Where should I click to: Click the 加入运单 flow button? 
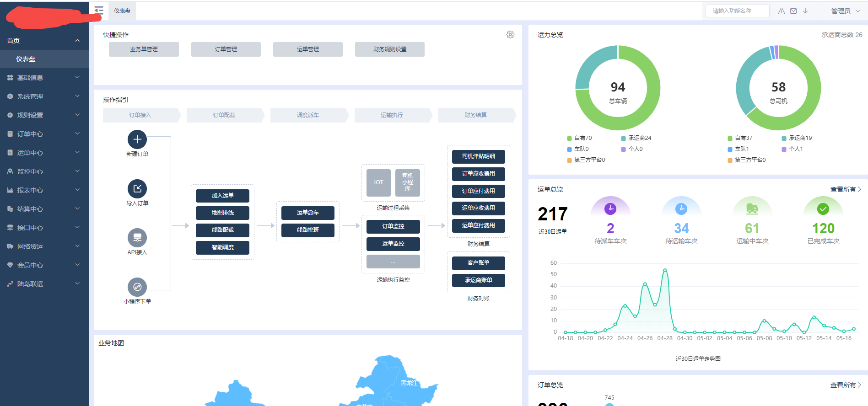[222, 196]
